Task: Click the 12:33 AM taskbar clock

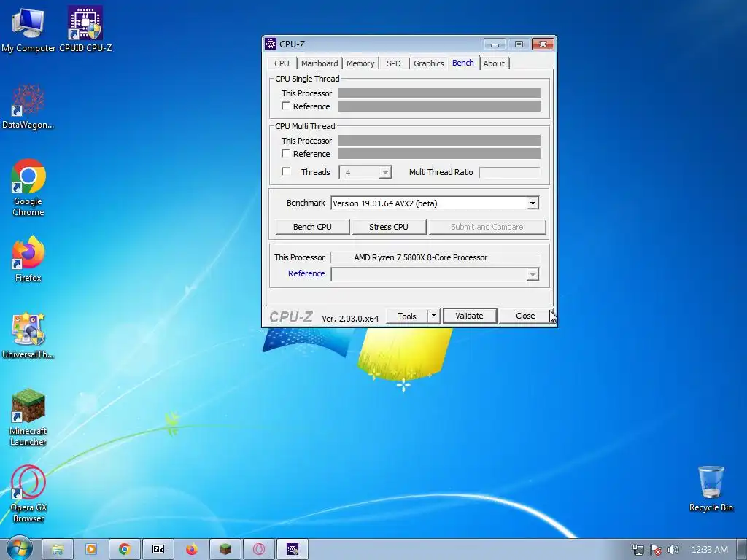Action: click(709, 550)
